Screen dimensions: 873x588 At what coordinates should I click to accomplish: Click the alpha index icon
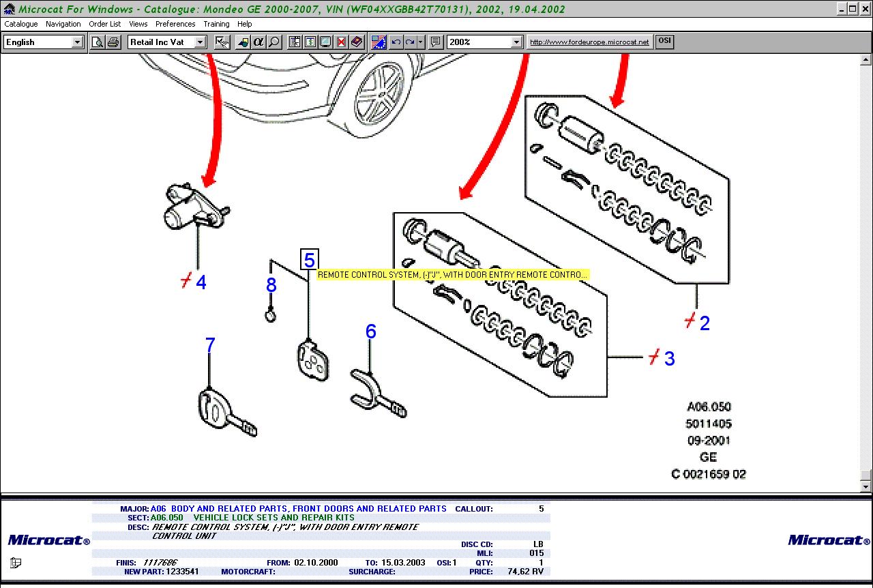pyautogui.click(x=258, y=42)
